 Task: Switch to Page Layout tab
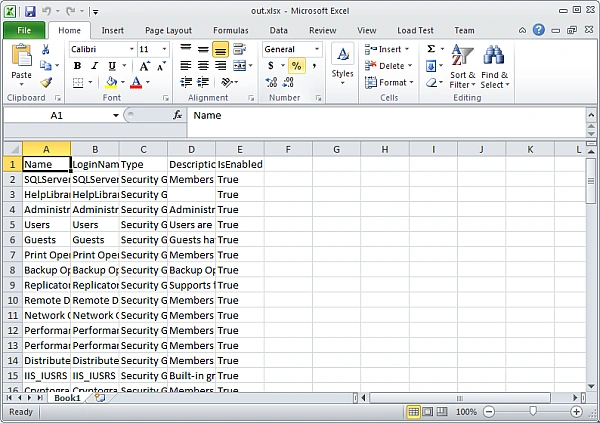[x=168, y=30]
